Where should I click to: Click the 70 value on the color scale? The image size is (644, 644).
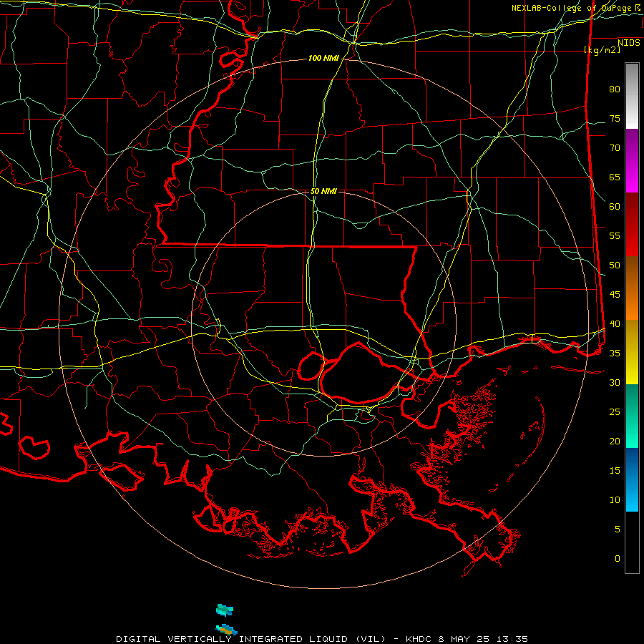[615, 148]
